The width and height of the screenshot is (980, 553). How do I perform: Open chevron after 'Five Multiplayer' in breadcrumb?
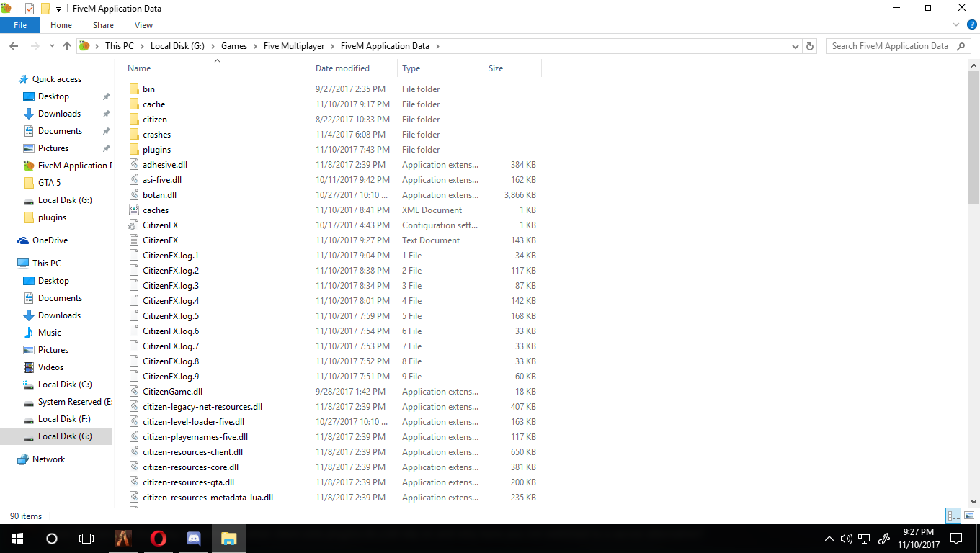tap(334, 46)
